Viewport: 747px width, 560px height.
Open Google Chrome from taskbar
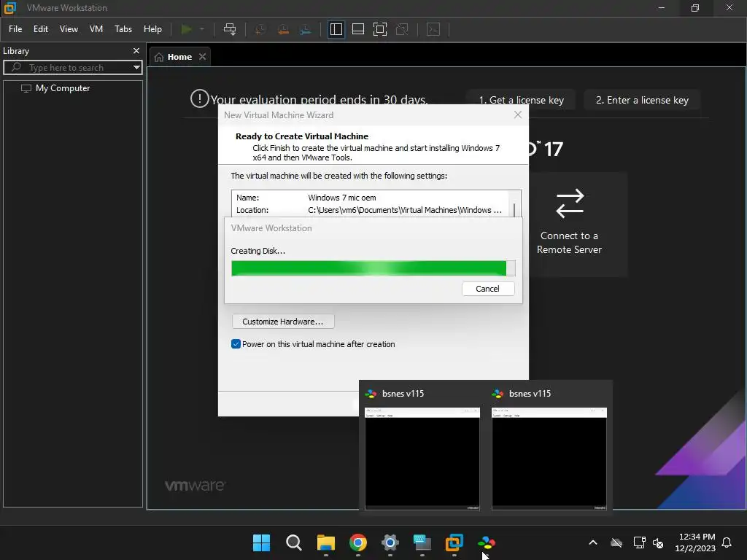357,542
